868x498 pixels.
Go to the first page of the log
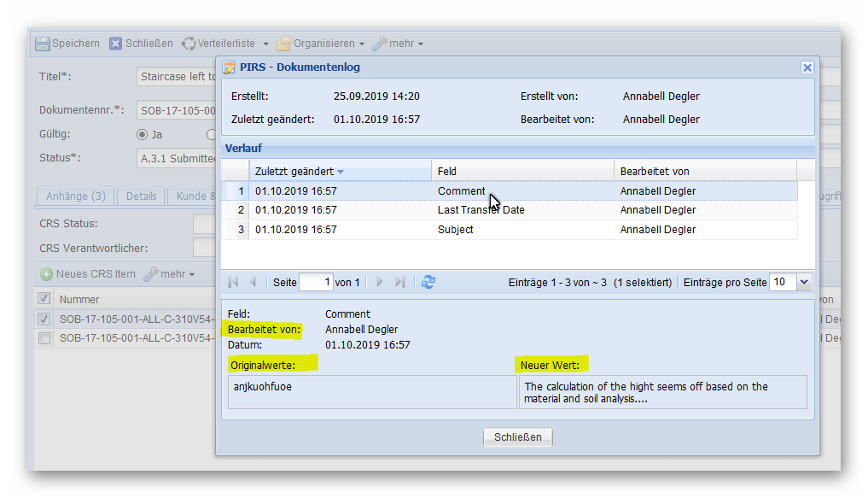click(x=233, y=282)
